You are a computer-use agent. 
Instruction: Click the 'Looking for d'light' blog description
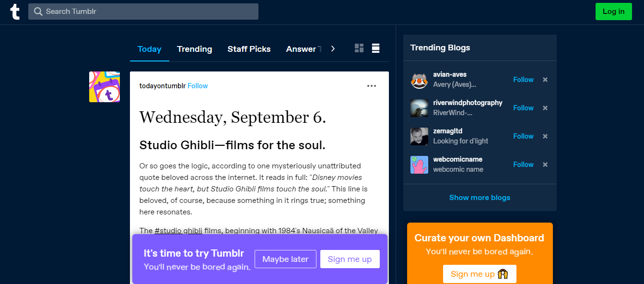click(460, 141)
